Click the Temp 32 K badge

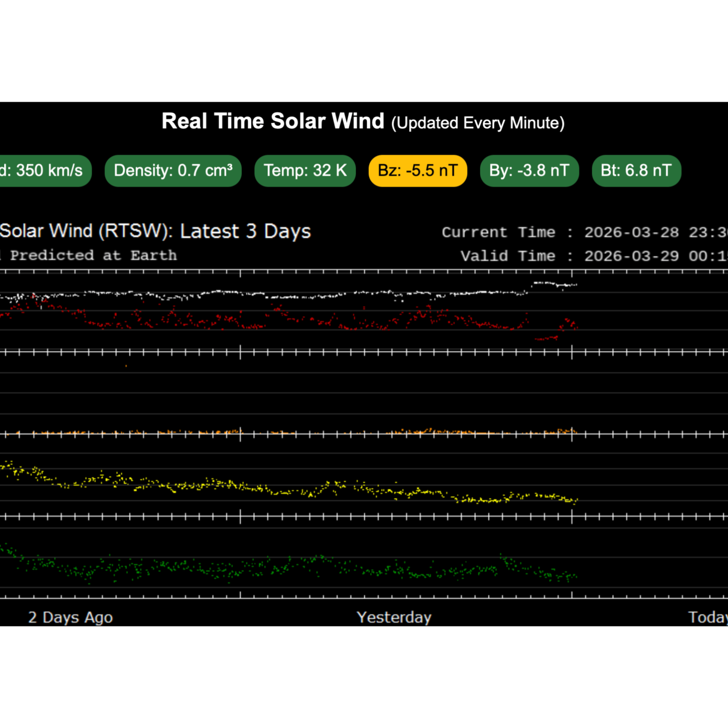pos(305,171)
